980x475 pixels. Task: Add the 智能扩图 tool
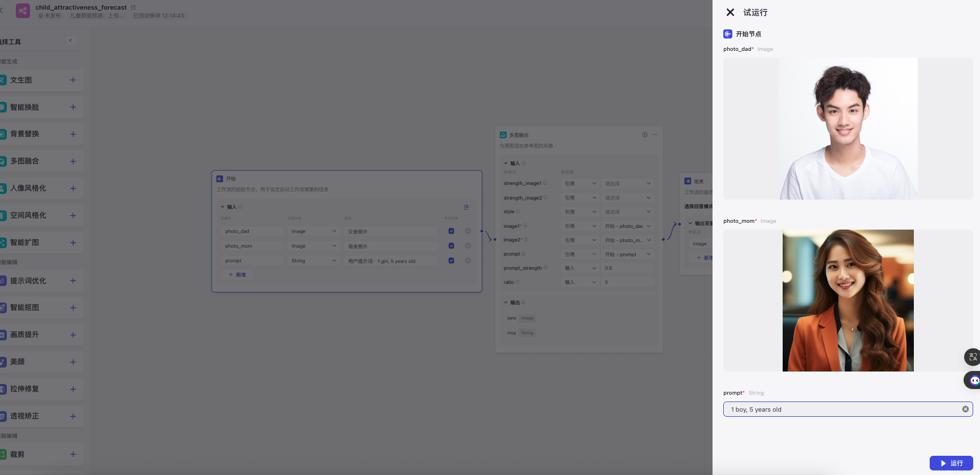click(73, 243)
